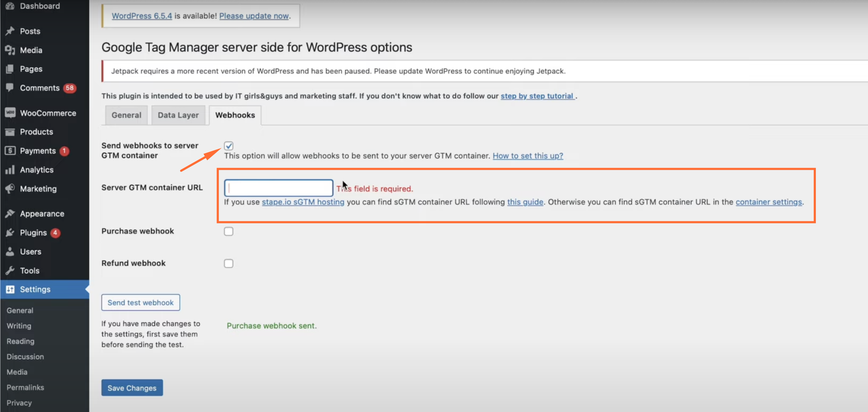
Task: Click the Purchase webhook sent. status text
Action: (x=271, y=326)
